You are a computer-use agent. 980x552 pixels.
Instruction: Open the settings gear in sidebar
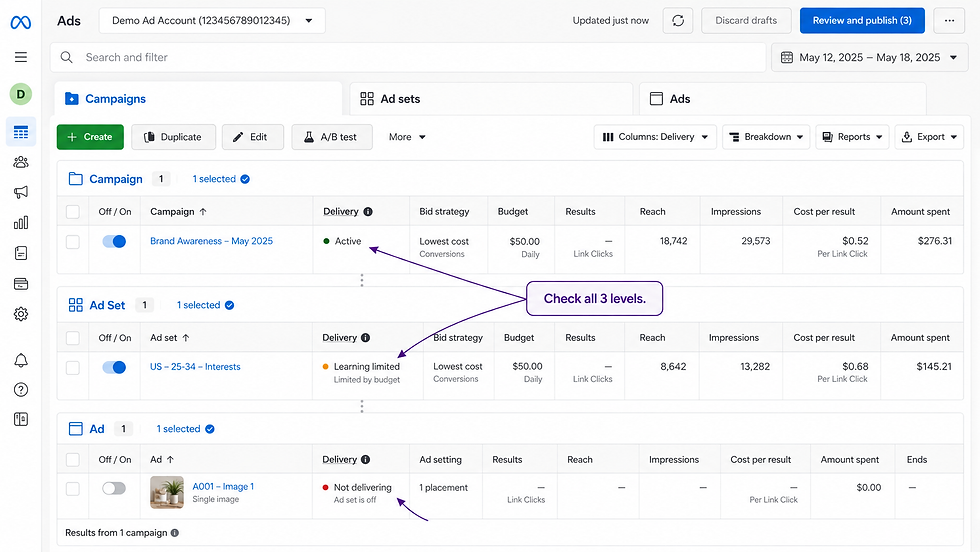21,314
